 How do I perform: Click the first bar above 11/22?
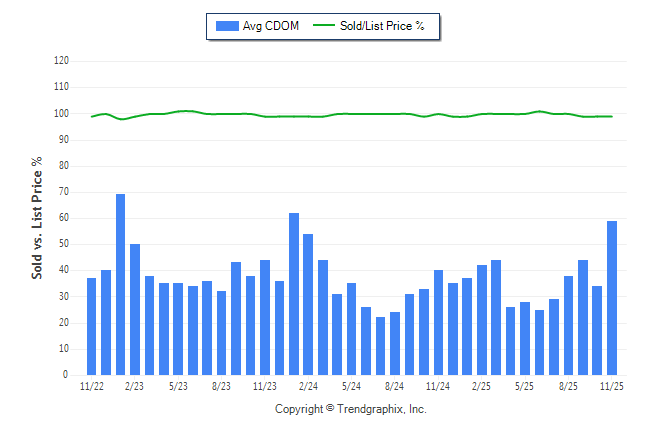coord(91,326)
